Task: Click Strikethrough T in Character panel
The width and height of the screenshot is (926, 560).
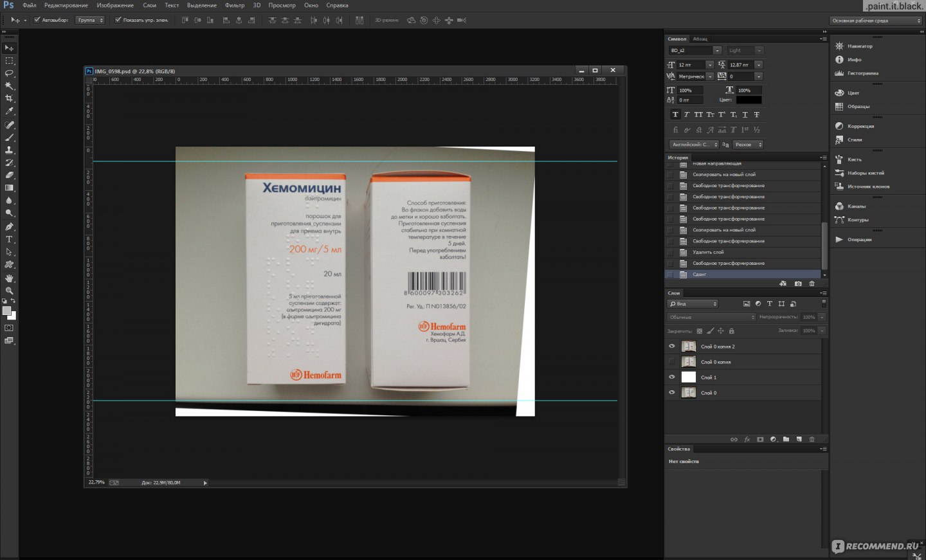Action: click(757, 114)
